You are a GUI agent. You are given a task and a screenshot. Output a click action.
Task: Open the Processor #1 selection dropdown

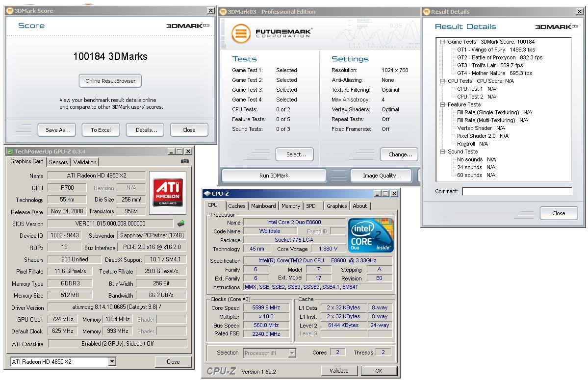point(292,353)
